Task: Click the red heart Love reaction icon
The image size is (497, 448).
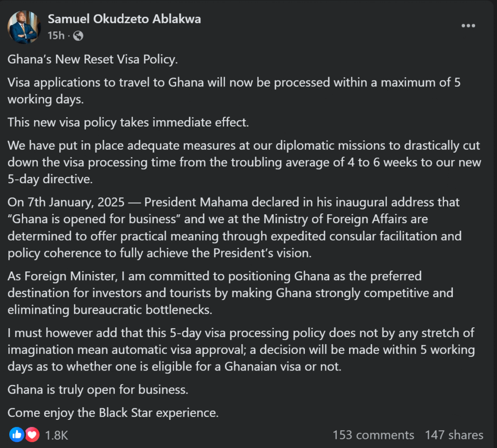Action: pos(32,435)
